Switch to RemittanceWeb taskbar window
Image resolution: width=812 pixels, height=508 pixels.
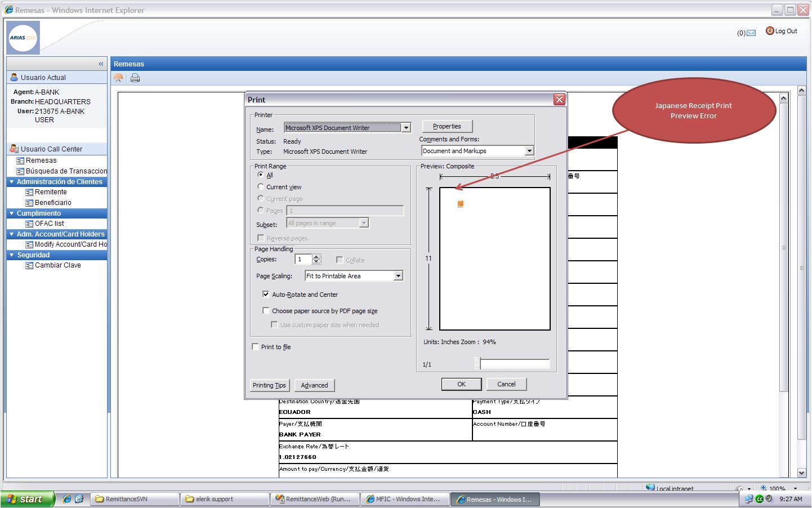[314, 499]
